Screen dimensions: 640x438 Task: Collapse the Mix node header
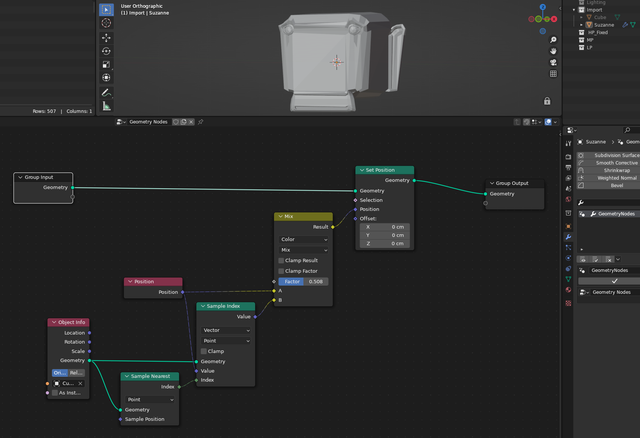tap(280, 216)
